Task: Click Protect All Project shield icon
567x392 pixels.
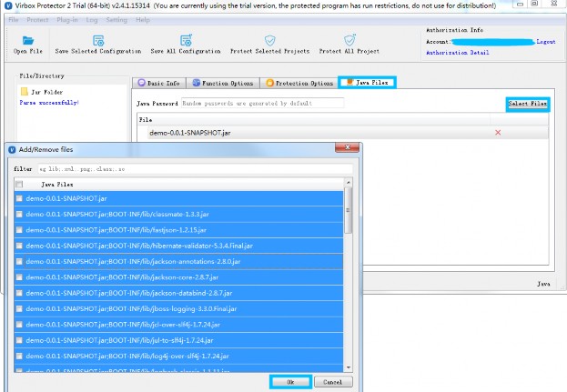Action: (x=349, y=40)
